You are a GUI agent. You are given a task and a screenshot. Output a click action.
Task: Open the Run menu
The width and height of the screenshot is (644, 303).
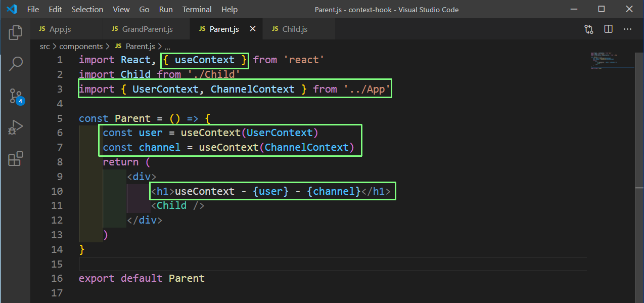pyautogui.click(x=166, y=10)
